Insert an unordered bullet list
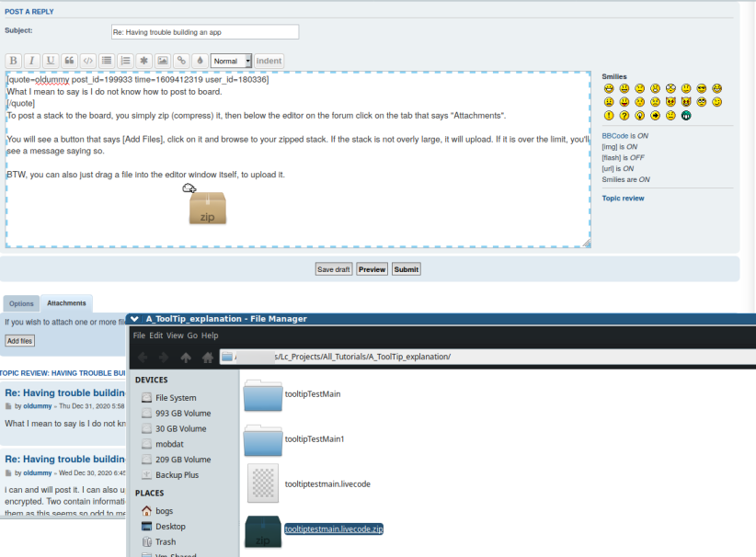 tap(107, 61)
